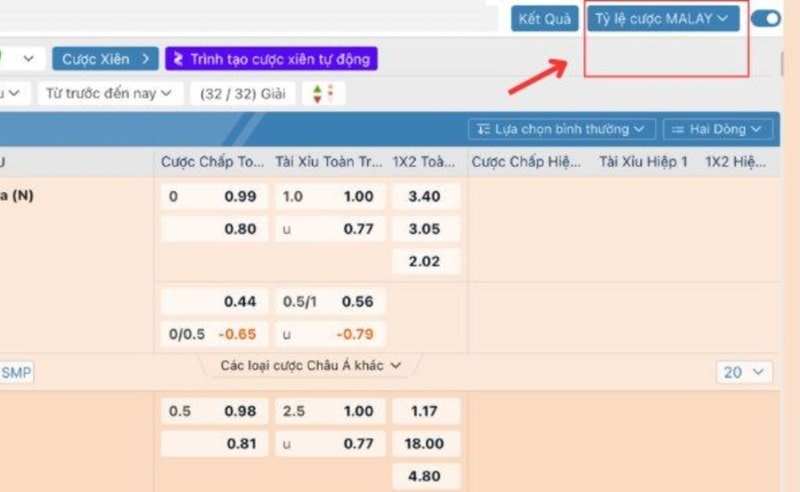Click the sort icon in Lựa chọn bình thường

[x=483, y=129]
